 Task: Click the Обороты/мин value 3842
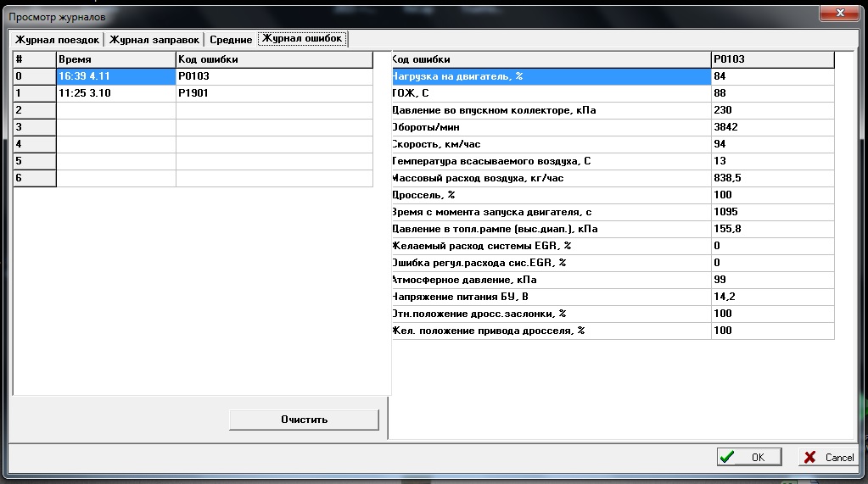771,127
